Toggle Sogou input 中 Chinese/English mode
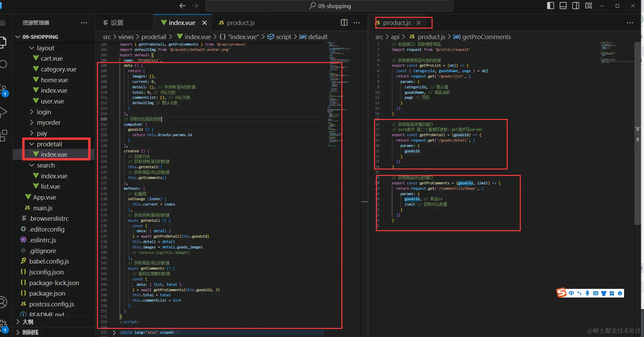 click(571, 293)
